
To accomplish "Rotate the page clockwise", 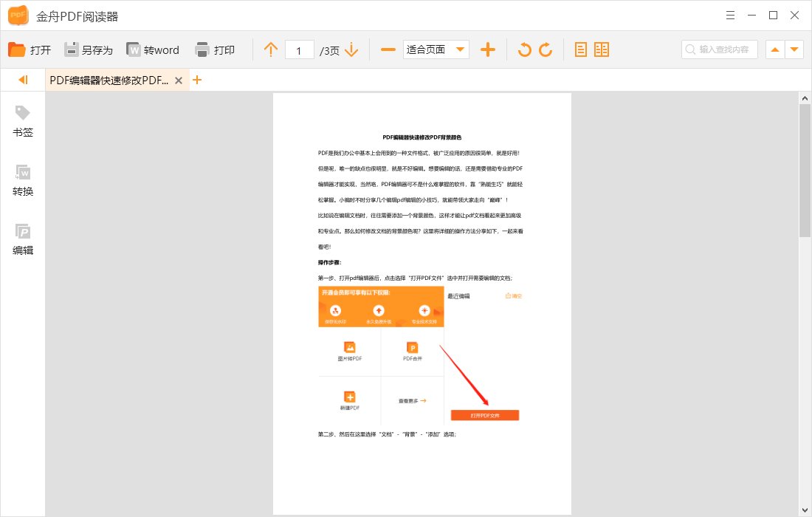I will 547,49.
